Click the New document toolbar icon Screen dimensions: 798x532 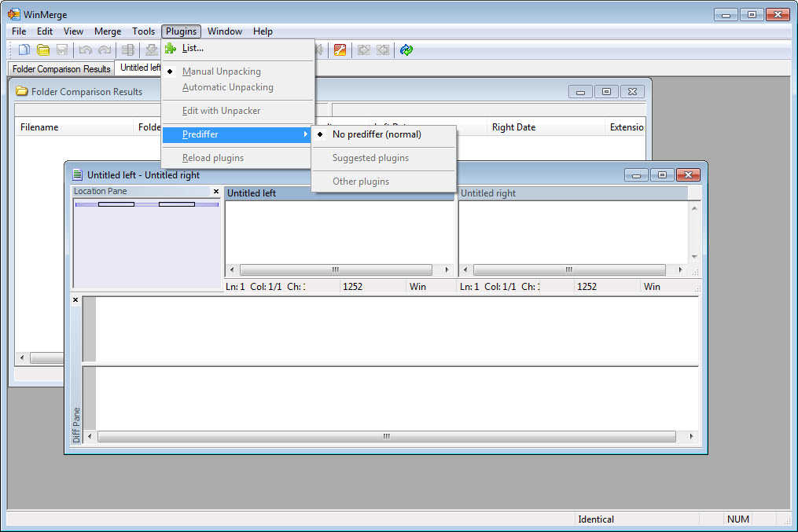tap(24, 50)
